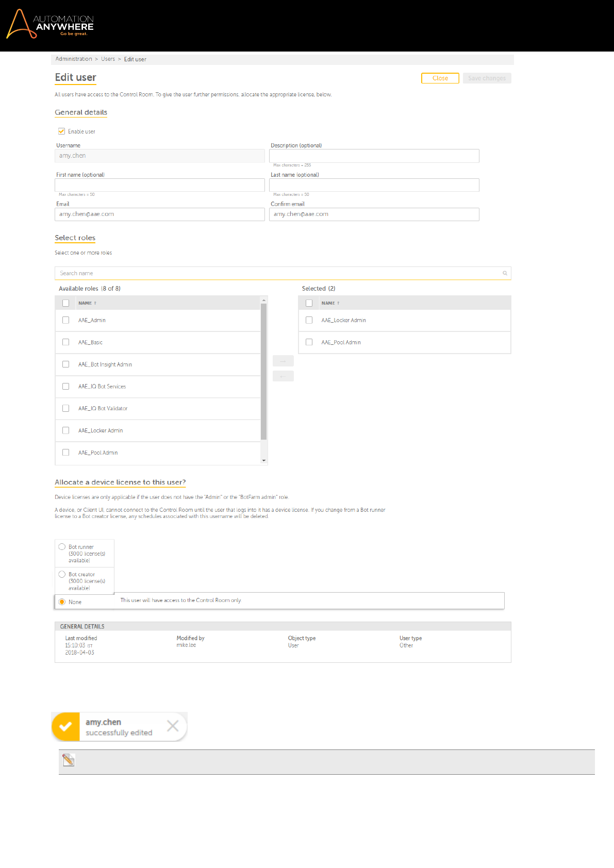Sort Selected roles by the NAME column
Viewport: 614px width, 868px height.
pos(329,303)
